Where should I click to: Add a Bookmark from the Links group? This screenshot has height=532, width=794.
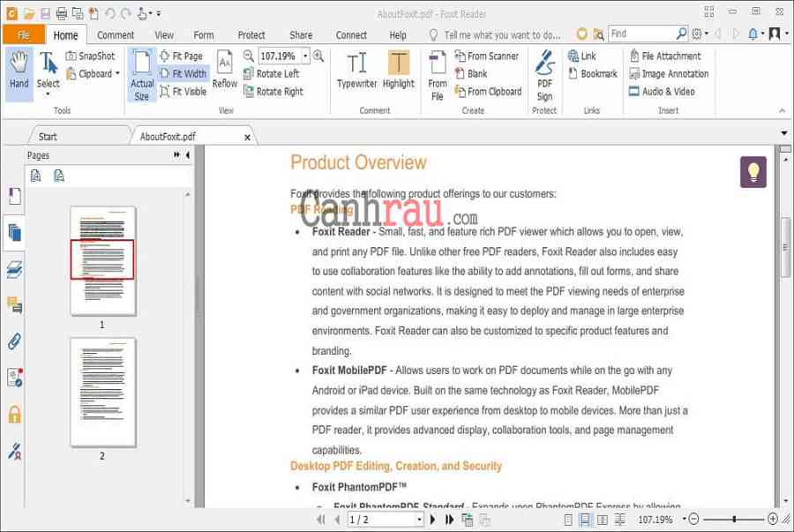[x=593, y=74]
